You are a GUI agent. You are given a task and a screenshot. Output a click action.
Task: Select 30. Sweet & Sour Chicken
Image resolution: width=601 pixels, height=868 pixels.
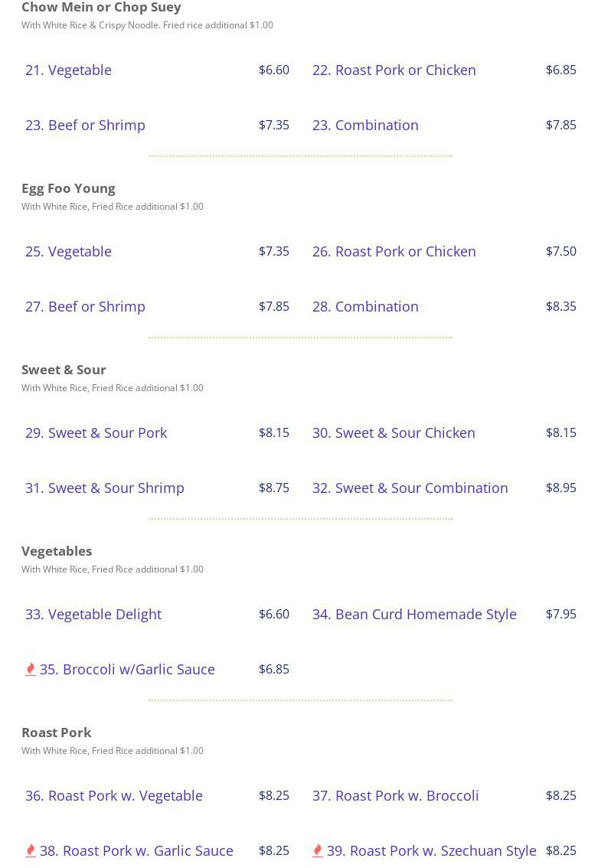point(394,432)
